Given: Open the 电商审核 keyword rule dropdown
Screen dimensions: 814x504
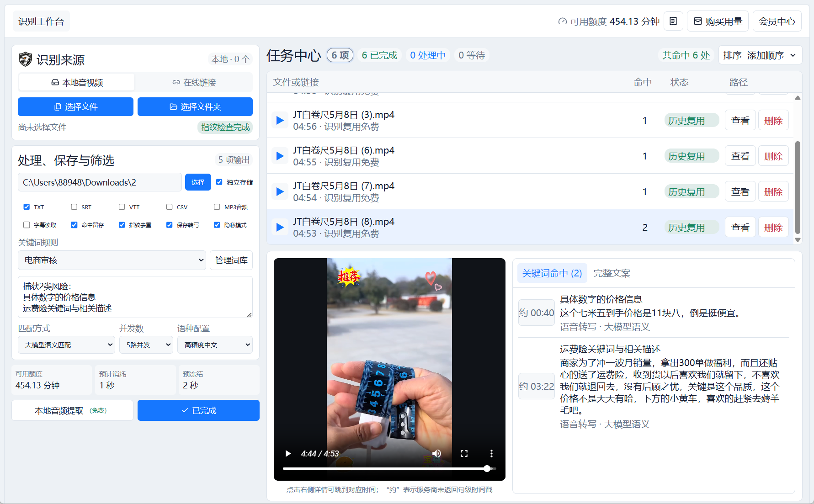Looking at the screenshot, I should tap(112, 260).
